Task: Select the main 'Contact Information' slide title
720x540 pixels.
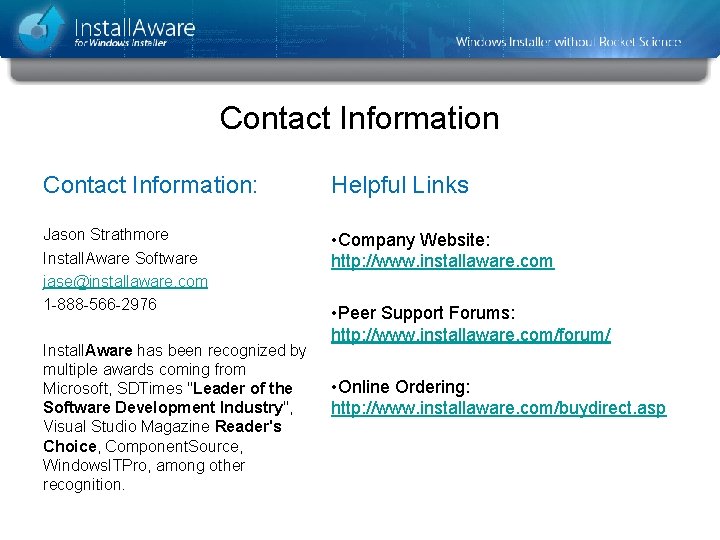Action: click(359, 118)
